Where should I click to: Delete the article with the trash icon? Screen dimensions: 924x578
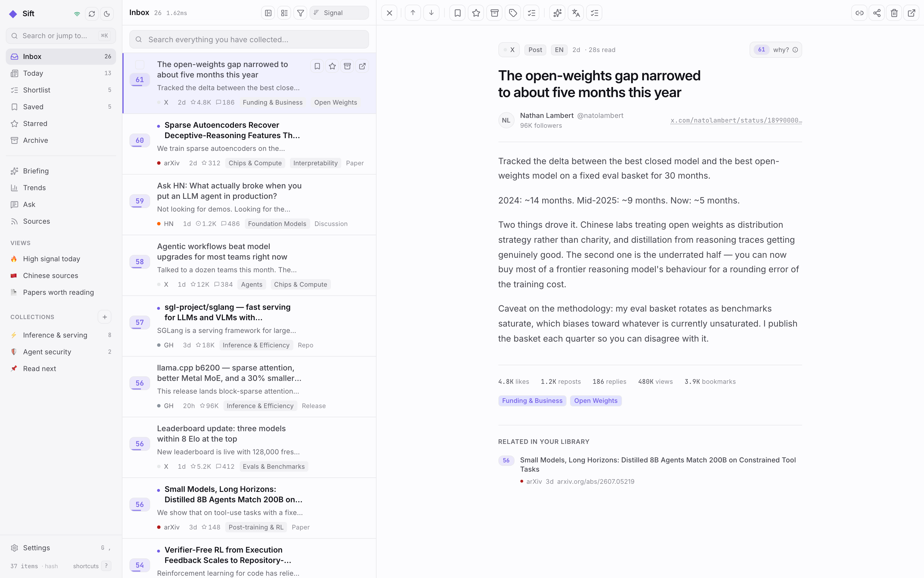pos(894,13)
